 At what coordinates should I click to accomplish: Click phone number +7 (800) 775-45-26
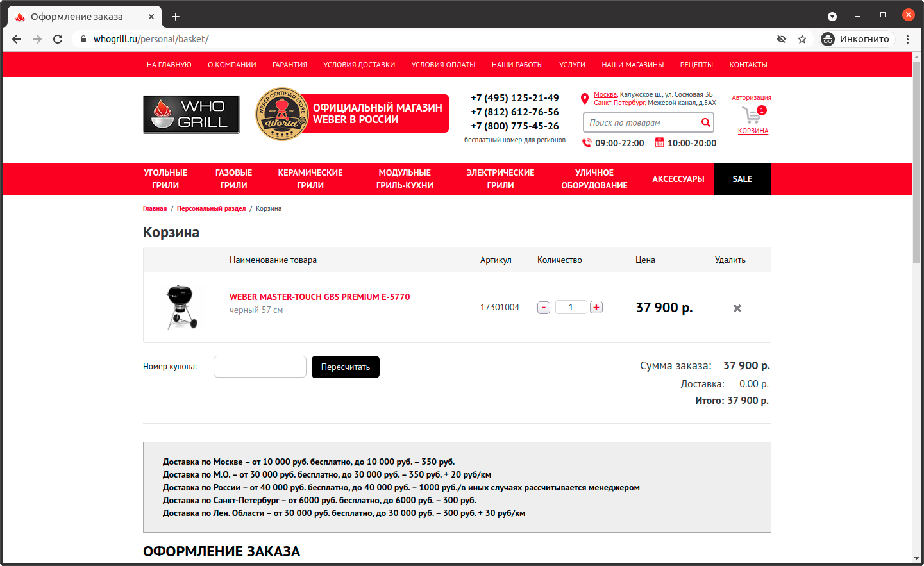515,126
